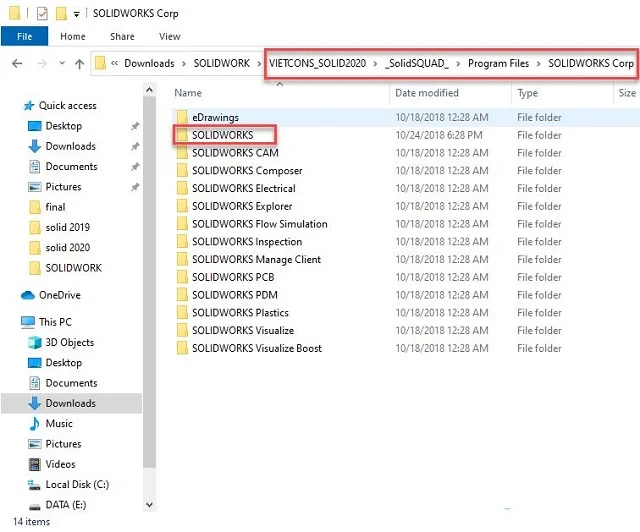Click the sidebar scroll down arrow
Screen dimensions: 640x532
point(149,505)
